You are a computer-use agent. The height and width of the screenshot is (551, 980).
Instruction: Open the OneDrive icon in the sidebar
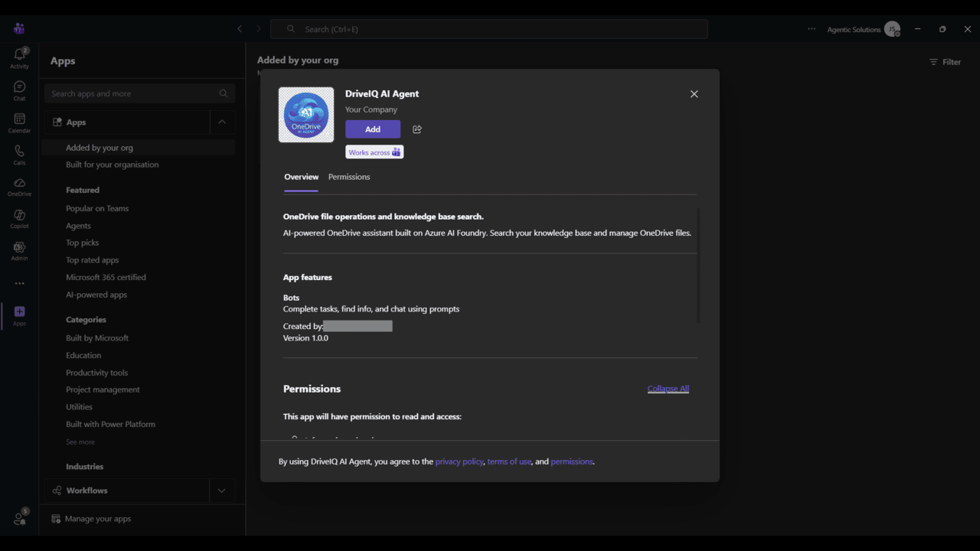click(x=19, y=187)
